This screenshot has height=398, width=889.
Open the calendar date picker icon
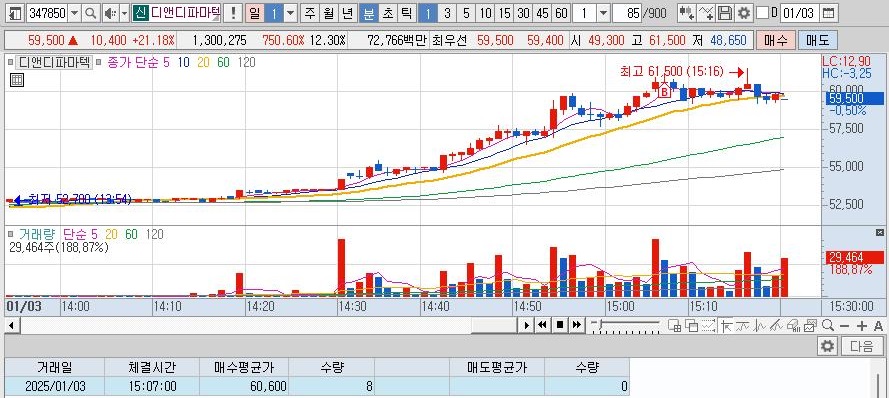(x=828, y=12)
